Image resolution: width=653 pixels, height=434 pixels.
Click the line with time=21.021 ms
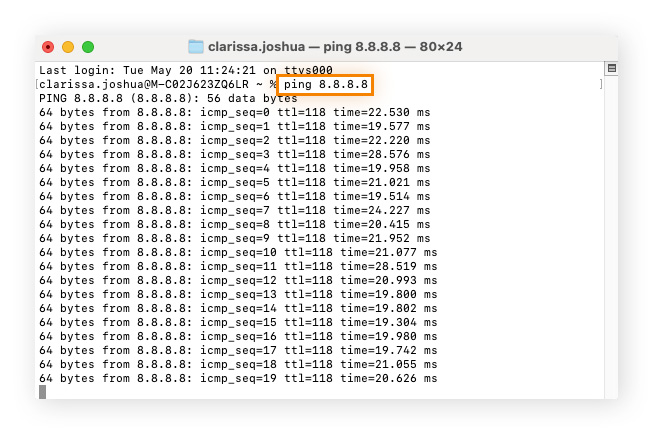tap(234, 182)
